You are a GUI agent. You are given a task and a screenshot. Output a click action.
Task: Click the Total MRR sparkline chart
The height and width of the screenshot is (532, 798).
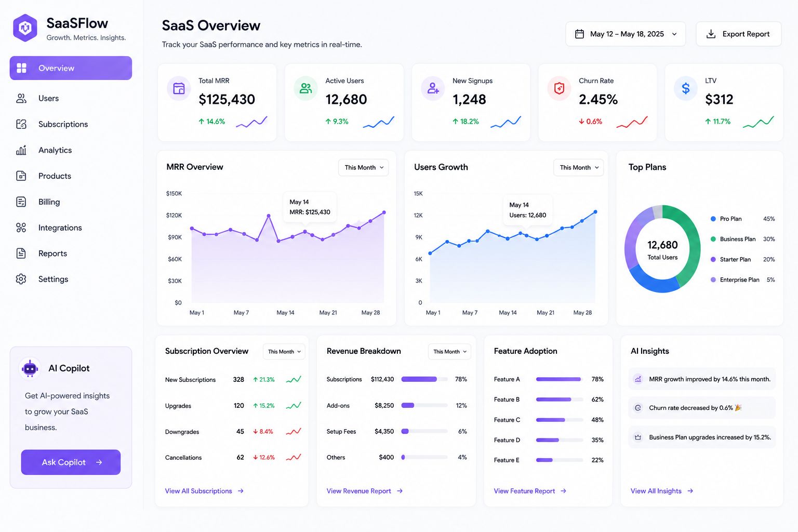251,122
